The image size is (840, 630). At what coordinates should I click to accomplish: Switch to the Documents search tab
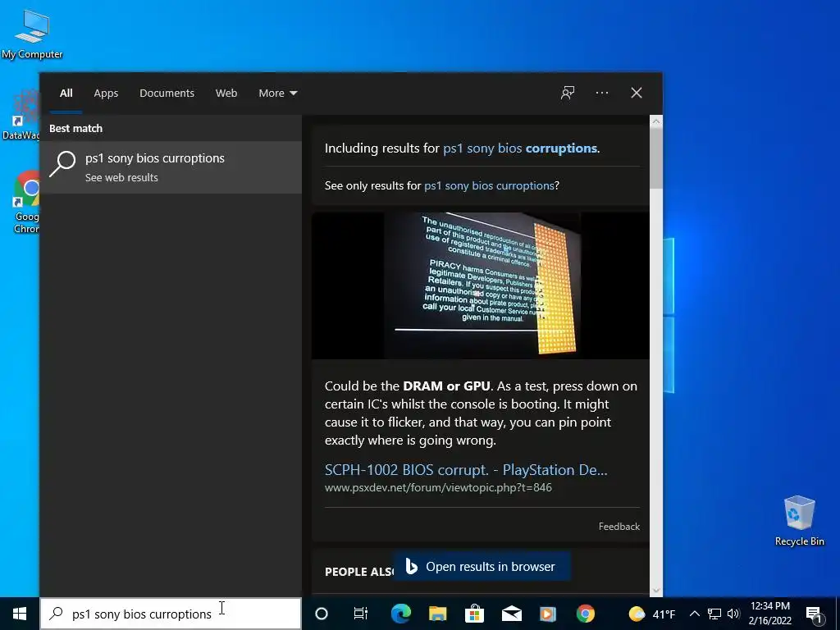point(167,93)
